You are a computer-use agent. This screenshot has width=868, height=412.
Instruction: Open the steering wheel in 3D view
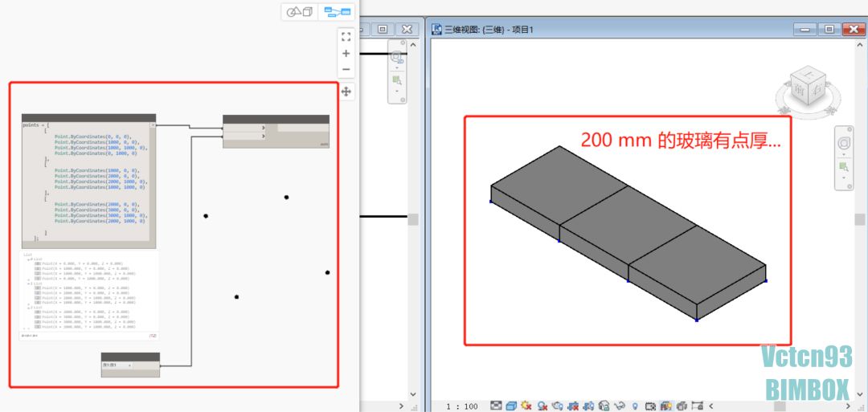844,142
